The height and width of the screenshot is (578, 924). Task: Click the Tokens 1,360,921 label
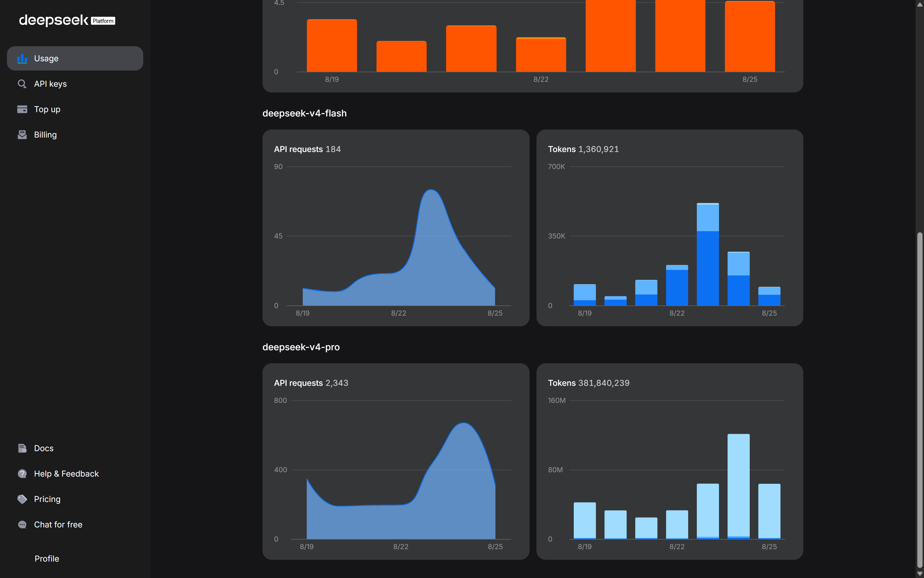(x=583, y=149)
